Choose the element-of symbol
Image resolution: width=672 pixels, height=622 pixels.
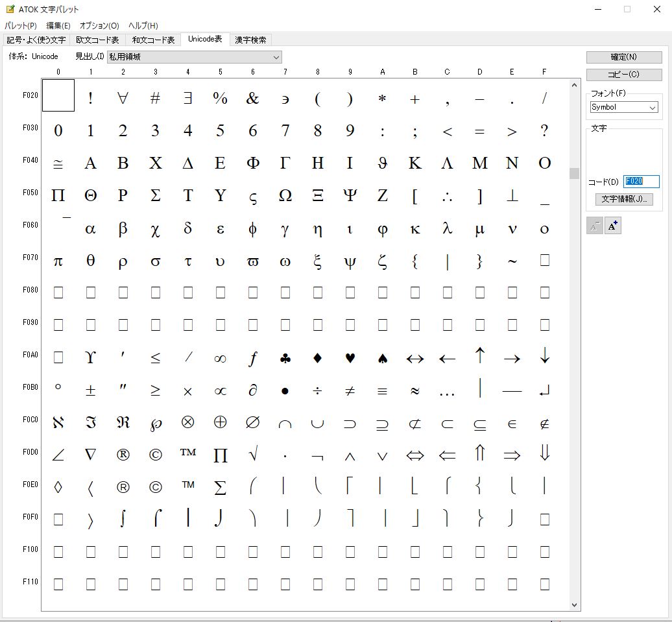coord(512,424)
